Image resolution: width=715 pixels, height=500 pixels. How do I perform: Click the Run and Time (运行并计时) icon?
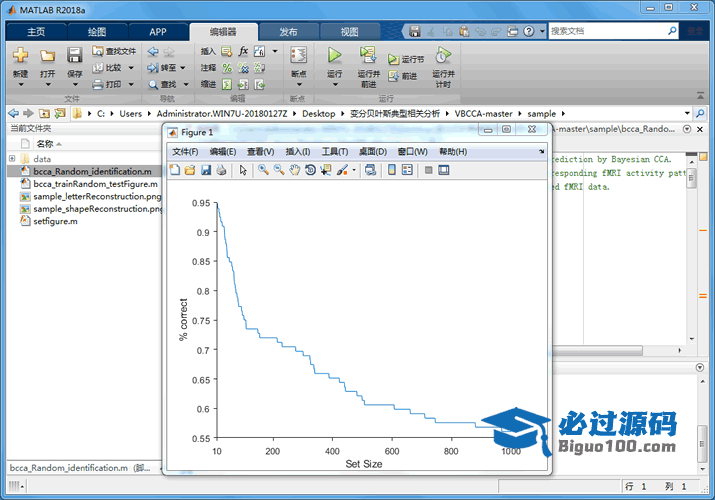point(443,55)
